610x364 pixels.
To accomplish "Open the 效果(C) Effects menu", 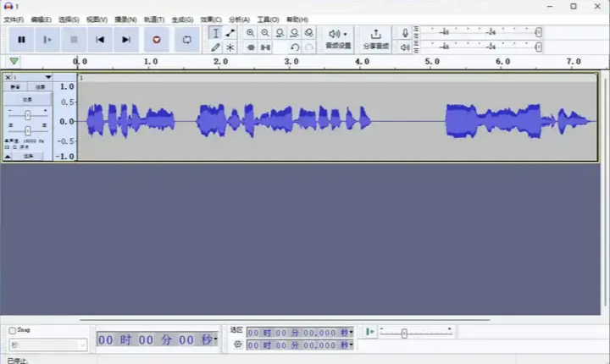I will tap(211, 19).
